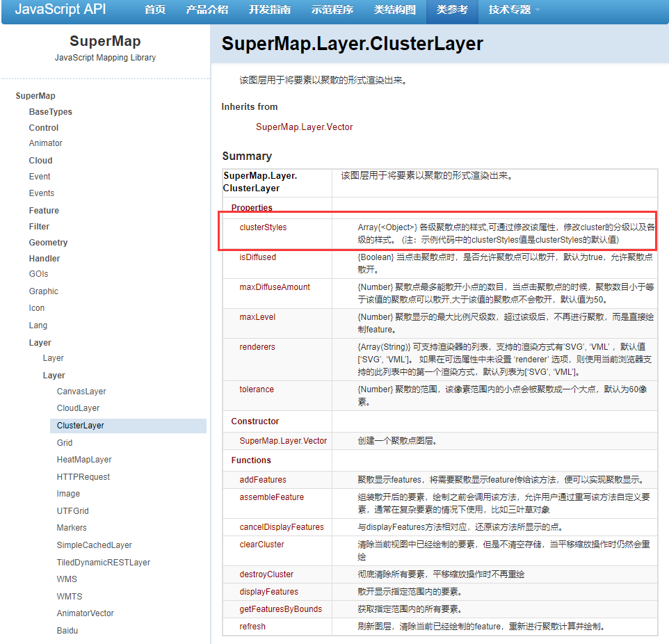This screenshot has width=669, height=644.
Task: Open the displayFeatures function link
Action: pyautogui.click(x=269, y=592)
